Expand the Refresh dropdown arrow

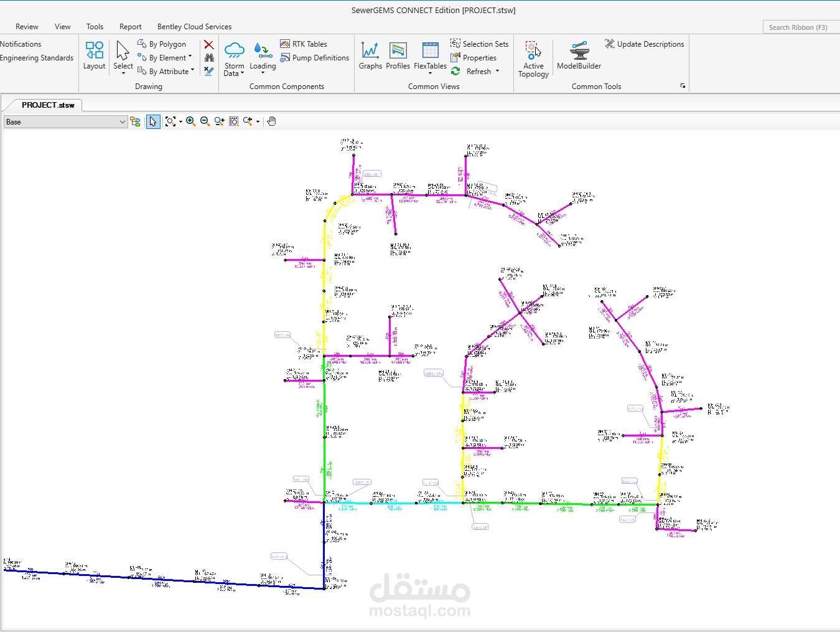click(x=497, y=71)
